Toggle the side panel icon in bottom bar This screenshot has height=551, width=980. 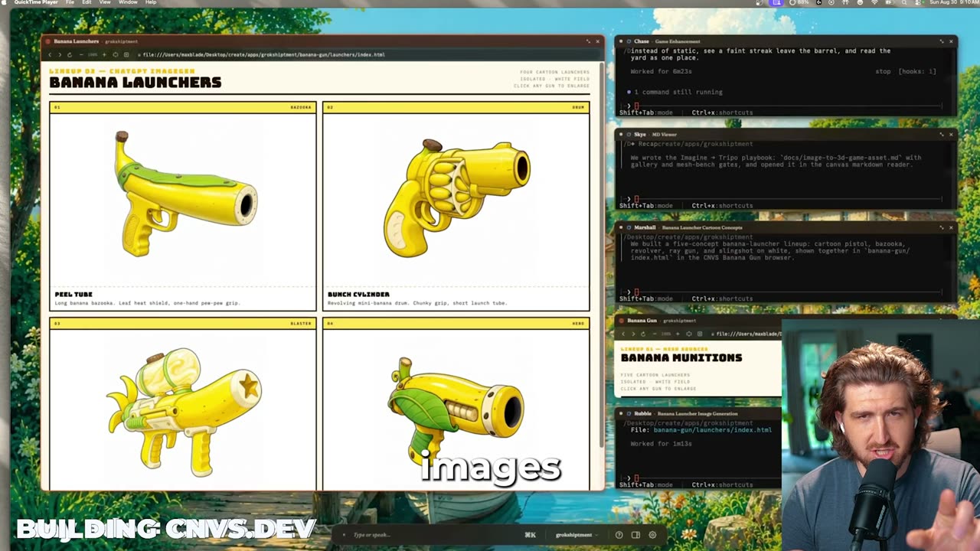(x=635, y=535)
